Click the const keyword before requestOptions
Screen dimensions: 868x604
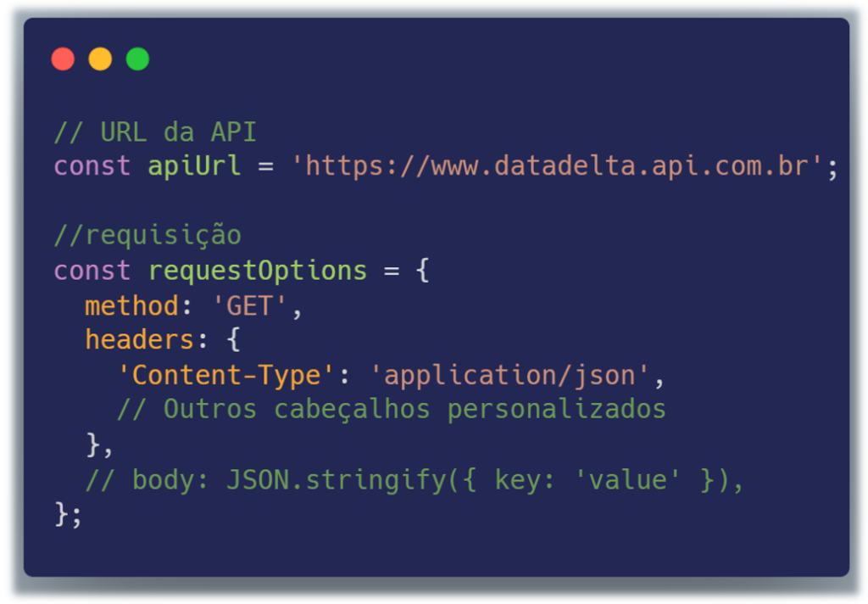click(x=92, y=271)
